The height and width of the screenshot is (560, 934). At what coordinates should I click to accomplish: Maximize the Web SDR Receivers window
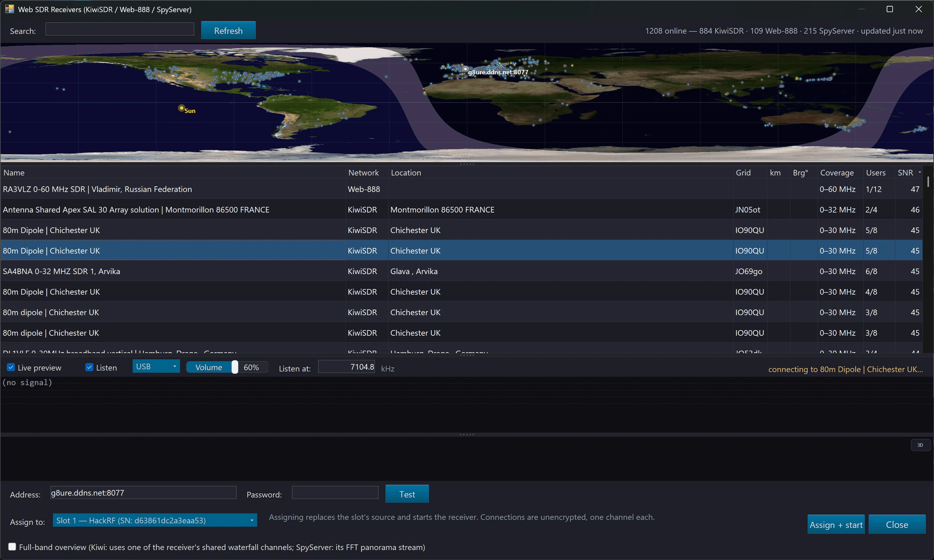tap(889, 9)
